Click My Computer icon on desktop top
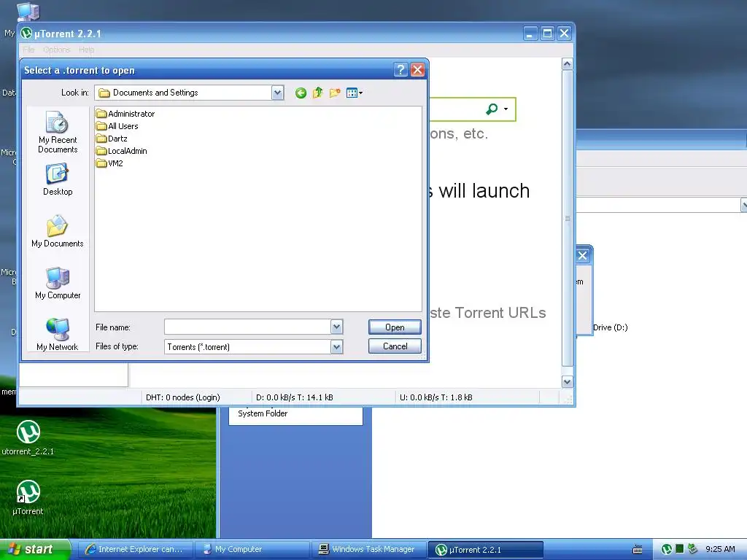This screenshot has height=560, width=747. click(x=28, y=12)
